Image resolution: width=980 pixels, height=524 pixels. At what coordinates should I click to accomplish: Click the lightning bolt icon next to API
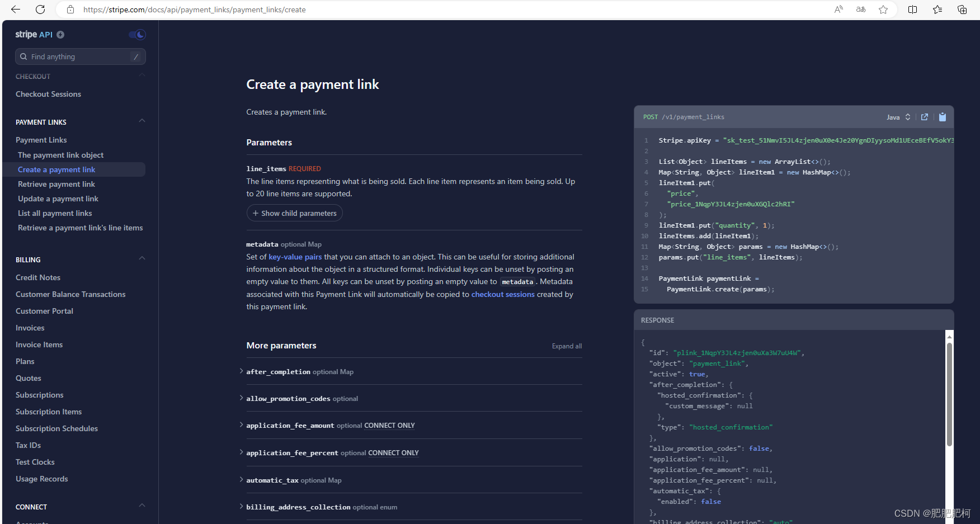60,35
